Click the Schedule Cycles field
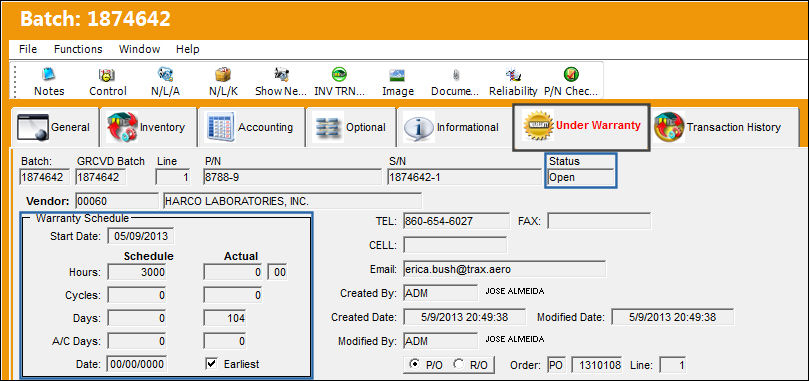The height and width of the screenshot is (381, 809). [x=137, y=295]
